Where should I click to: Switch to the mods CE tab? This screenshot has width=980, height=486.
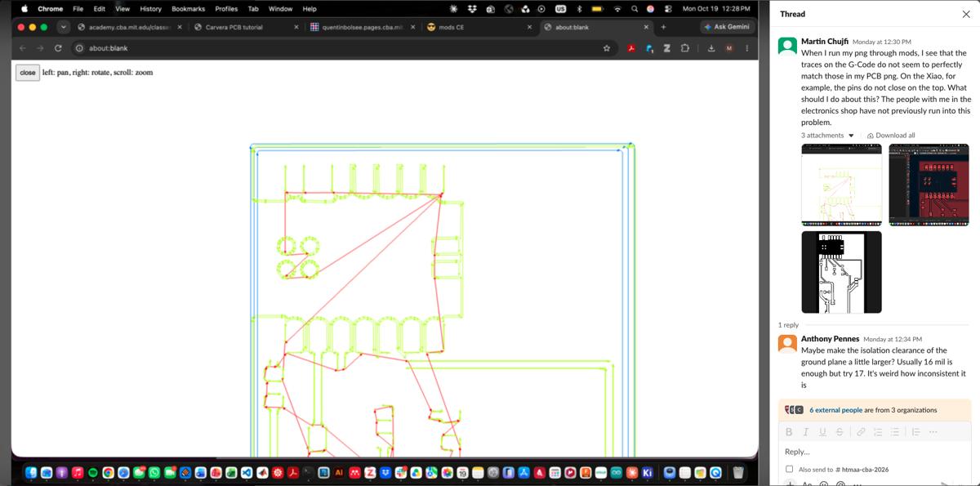point(479,27)
